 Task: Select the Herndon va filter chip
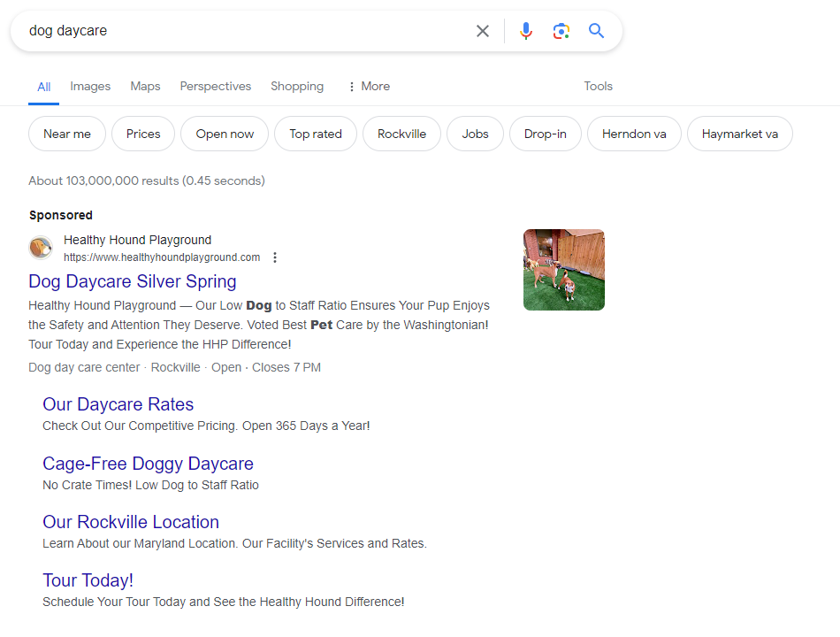click(x=634, y=134)
